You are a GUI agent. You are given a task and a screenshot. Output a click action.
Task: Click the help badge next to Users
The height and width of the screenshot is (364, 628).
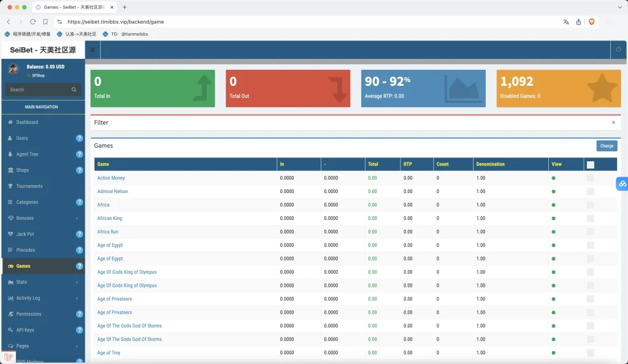tap(79, 138)
